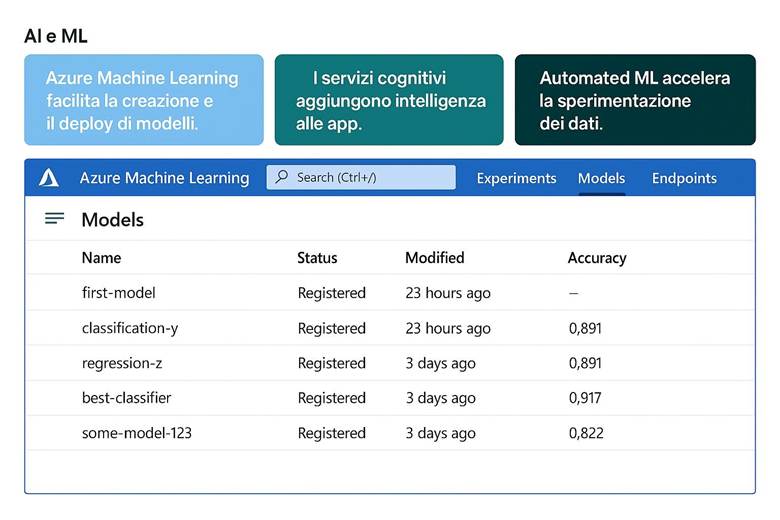Click the dark Automated ML card
The height and width of the screenshot is (520, 780).
point(635,100)
